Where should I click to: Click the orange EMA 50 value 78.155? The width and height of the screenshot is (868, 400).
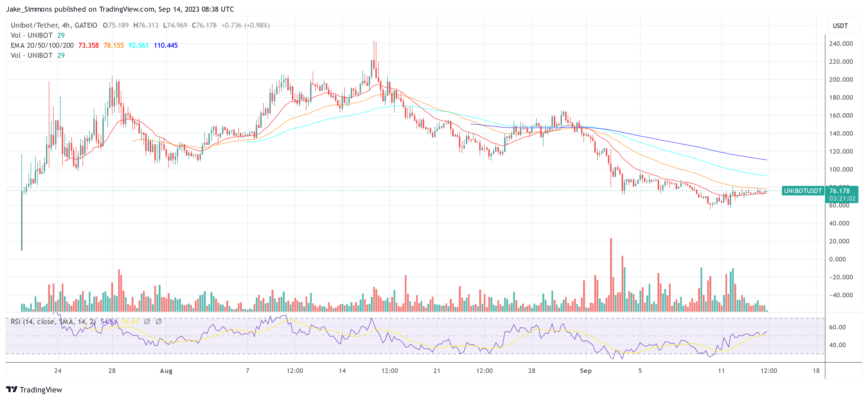point(114,45)
